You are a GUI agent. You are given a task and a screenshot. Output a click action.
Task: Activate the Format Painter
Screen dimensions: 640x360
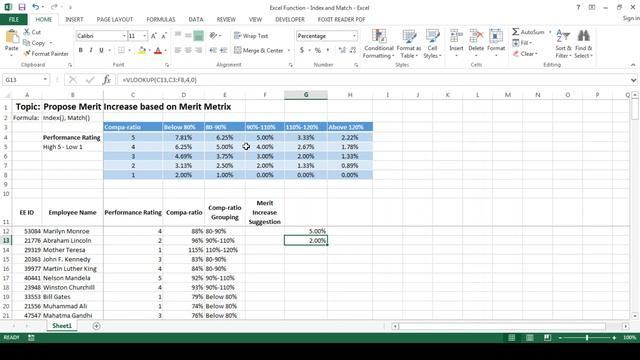pyautogui.click(x=46, y=53)
